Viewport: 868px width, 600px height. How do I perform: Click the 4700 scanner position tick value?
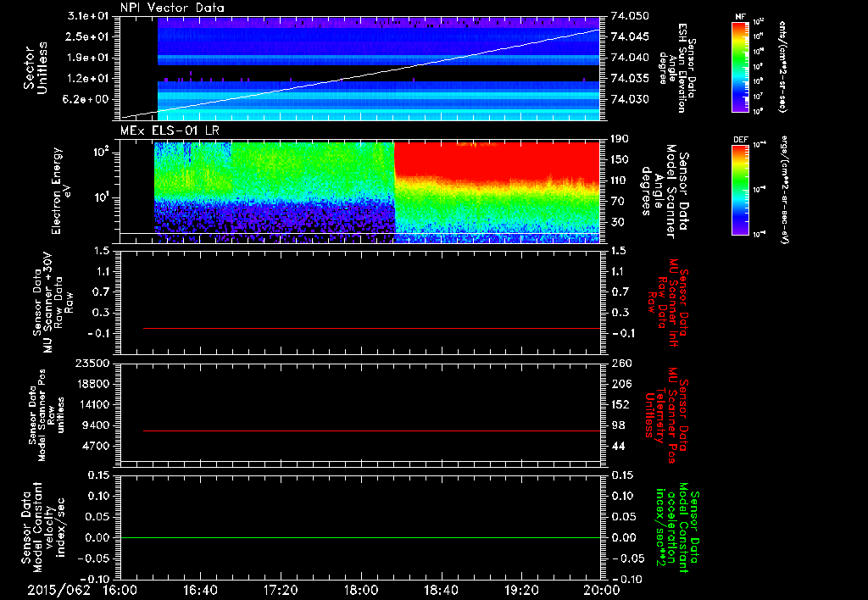(97, 446)
